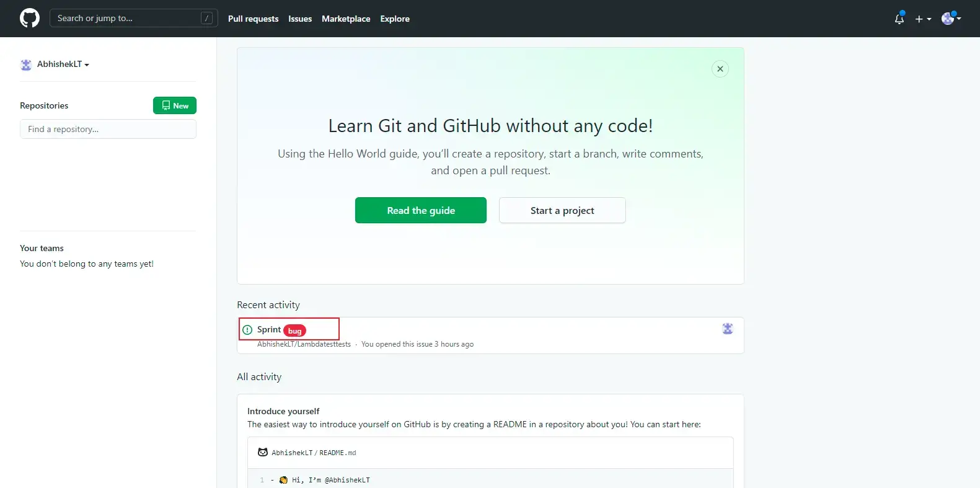Dismiss the Learn Git banner with X
This screenshot has height=488, width=980.
720,69
